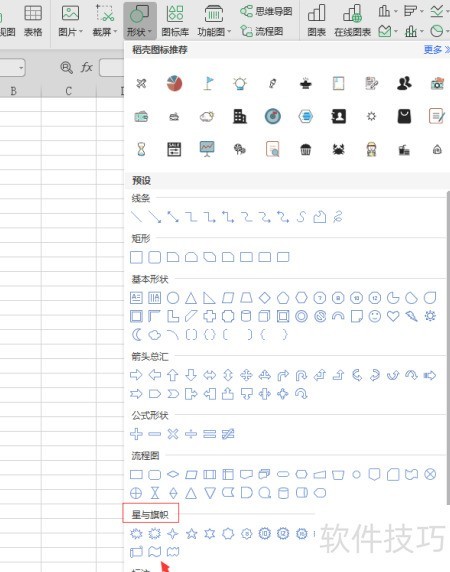Open the line chart type dropdown
This screenshot has width=450, height=572.
439,11
